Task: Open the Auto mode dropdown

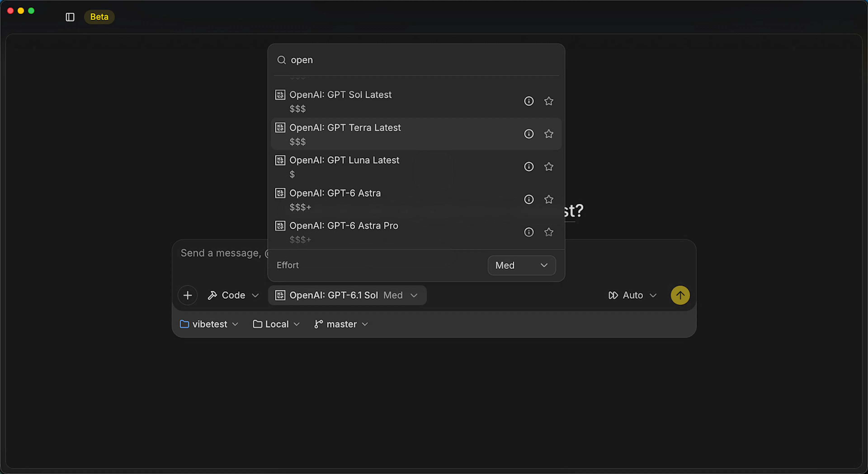Action: pos(632,295)
